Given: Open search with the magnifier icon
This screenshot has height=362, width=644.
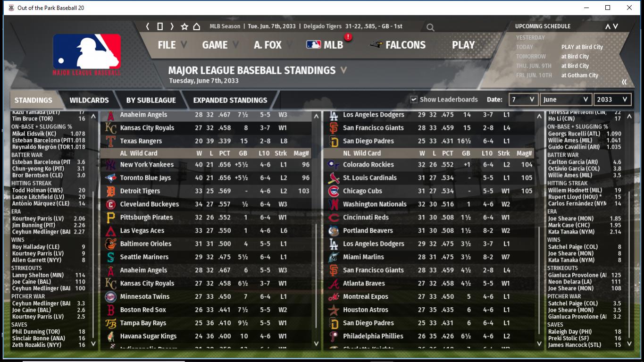Looking at the screenshot, I should 430,27.
